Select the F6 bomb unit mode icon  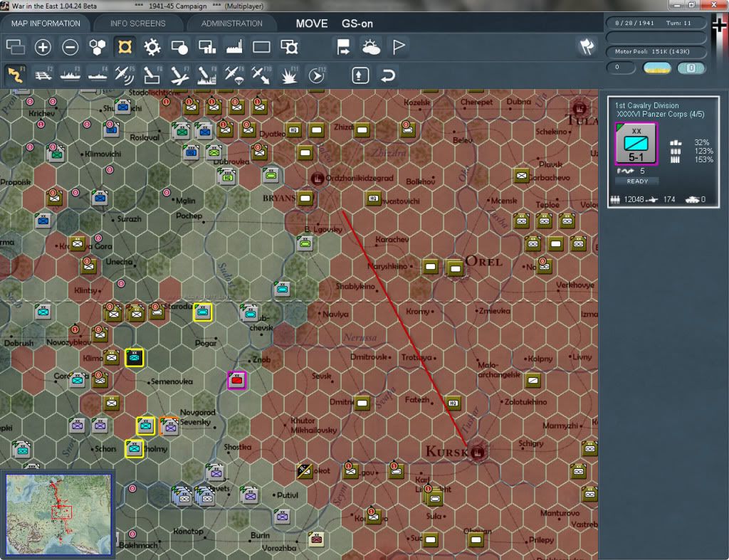[x=152, y=75]
